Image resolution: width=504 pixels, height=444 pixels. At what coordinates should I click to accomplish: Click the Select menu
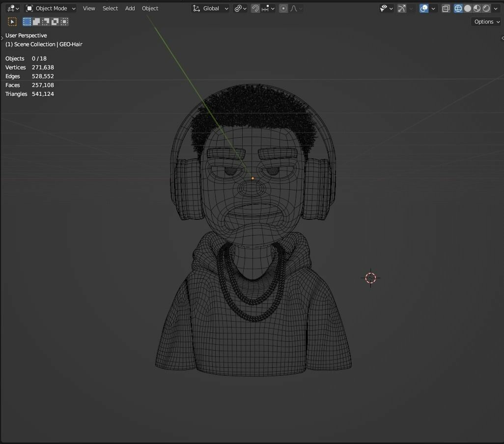coord(110,8)
